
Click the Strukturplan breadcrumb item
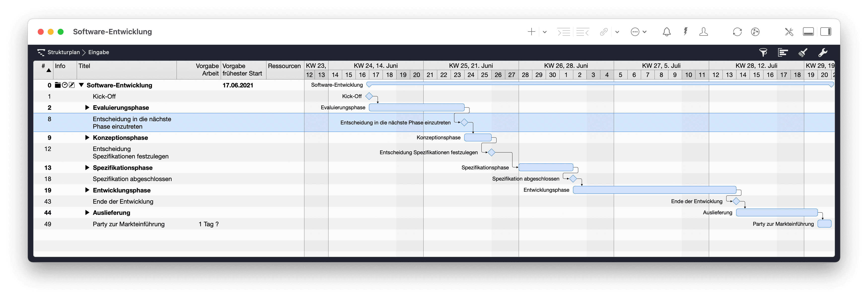tap(64, 52)
